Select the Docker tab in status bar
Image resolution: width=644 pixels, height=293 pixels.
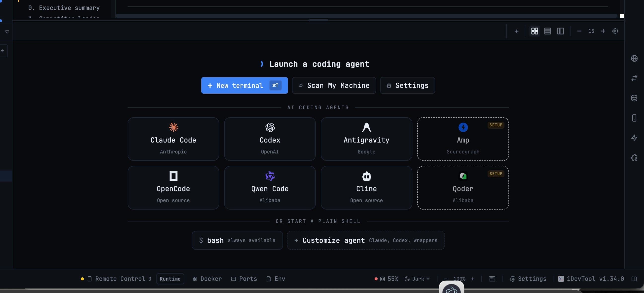pos(207,279)
